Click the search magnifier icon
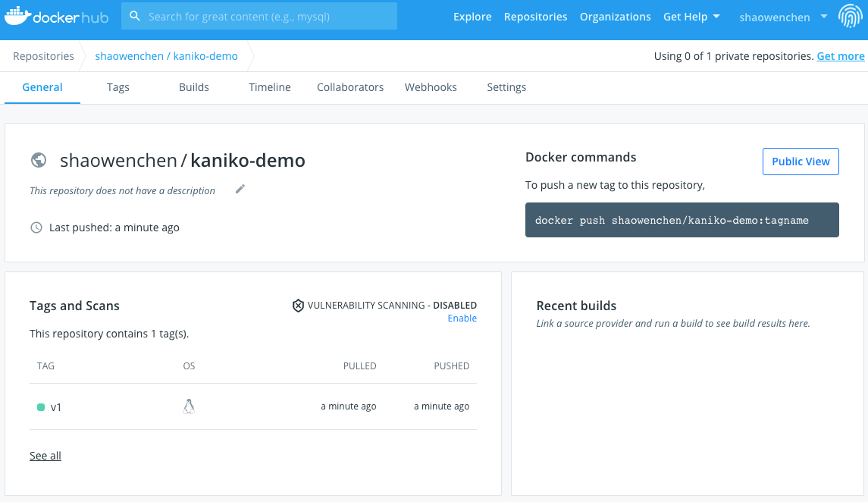Screen dimensions: 868x502 134,16
